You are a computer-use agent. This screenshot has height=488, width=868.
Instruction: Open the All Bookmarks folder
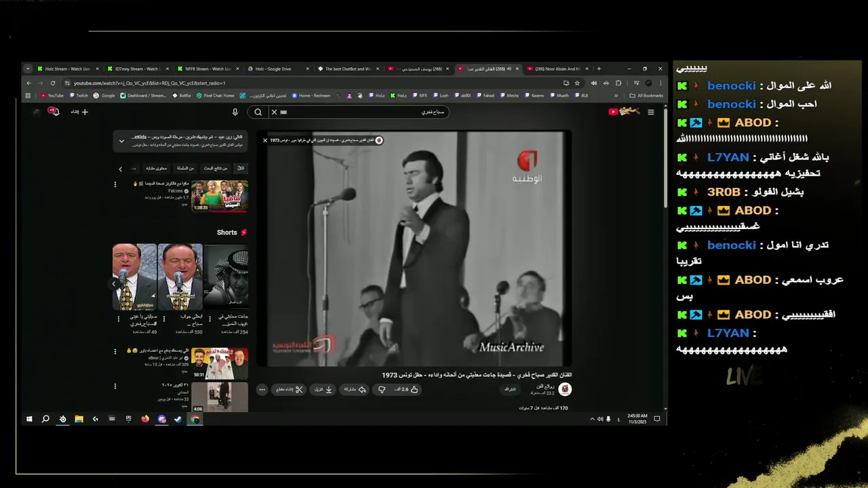click(x=646, y=96)
